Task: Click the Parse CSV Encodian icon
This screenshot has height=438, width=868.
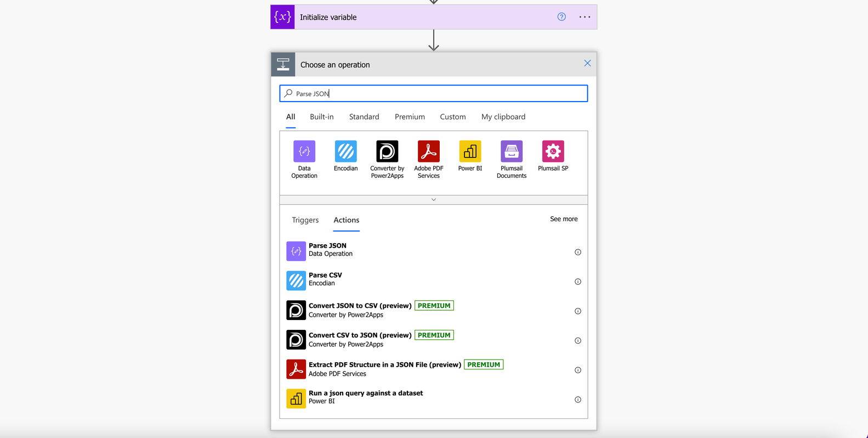Action: click(x=296, y=280)
